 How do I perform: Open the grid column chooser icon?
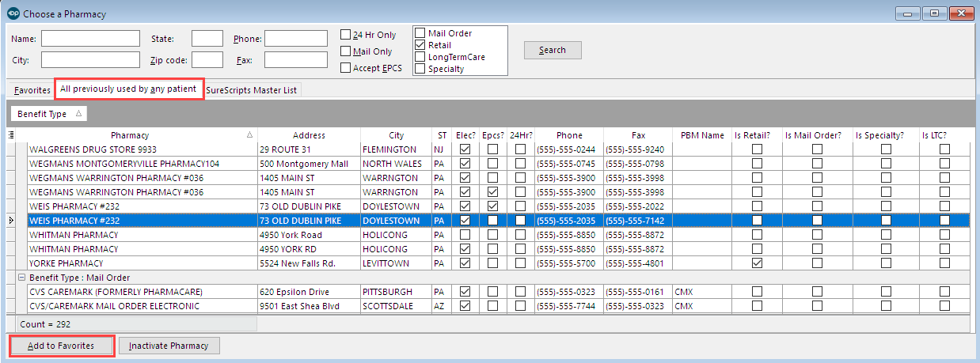tap(11, 135)
